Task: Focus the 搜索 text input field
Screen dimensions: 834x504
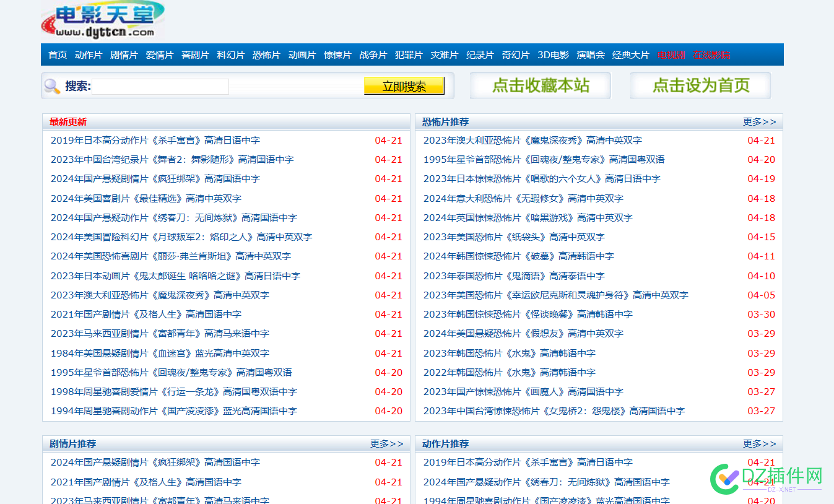Action: pos(160,87)
